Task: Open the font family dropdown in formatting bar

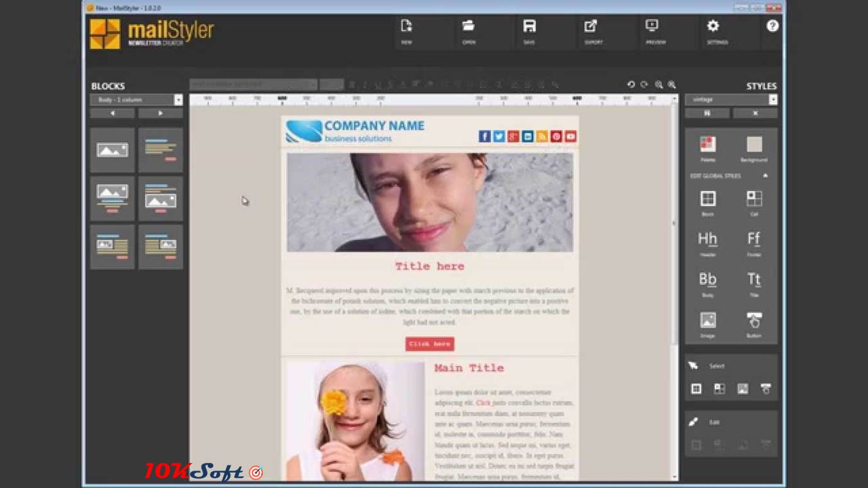Action: pyautogui.click(x=253, y=84)
